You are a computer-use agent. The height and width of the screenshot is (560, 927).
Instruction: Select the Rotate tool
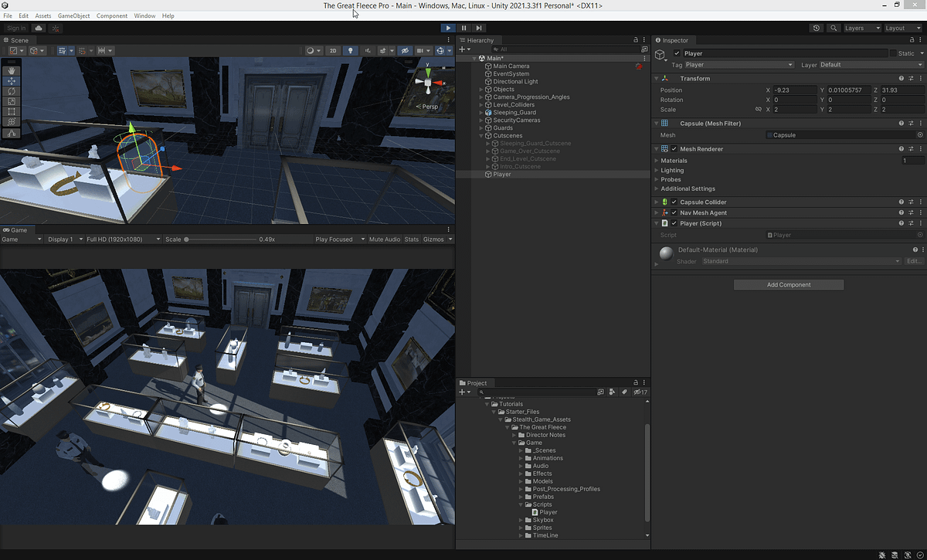[11, 91]
